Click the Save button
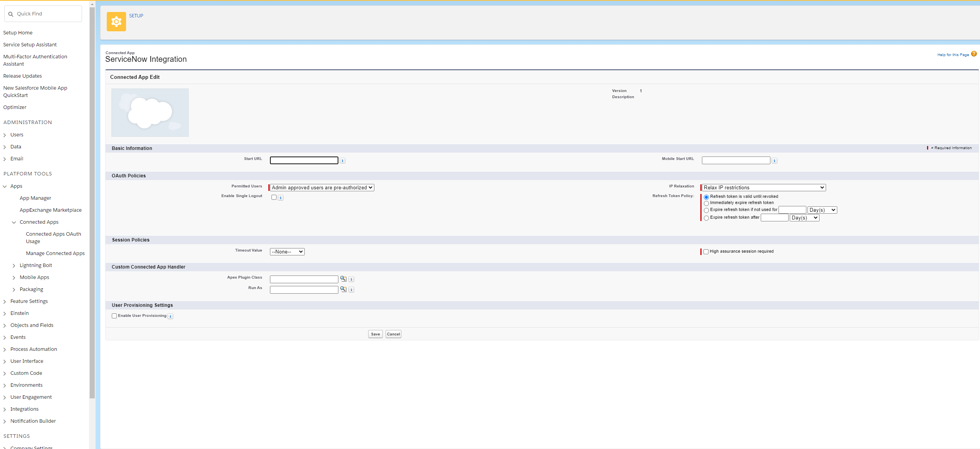 click(376, 334)
